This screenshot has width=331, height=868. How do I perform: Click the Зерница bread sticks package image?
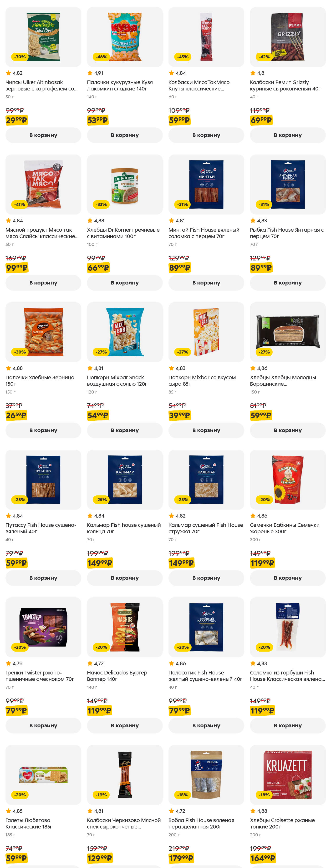(43, 332)
